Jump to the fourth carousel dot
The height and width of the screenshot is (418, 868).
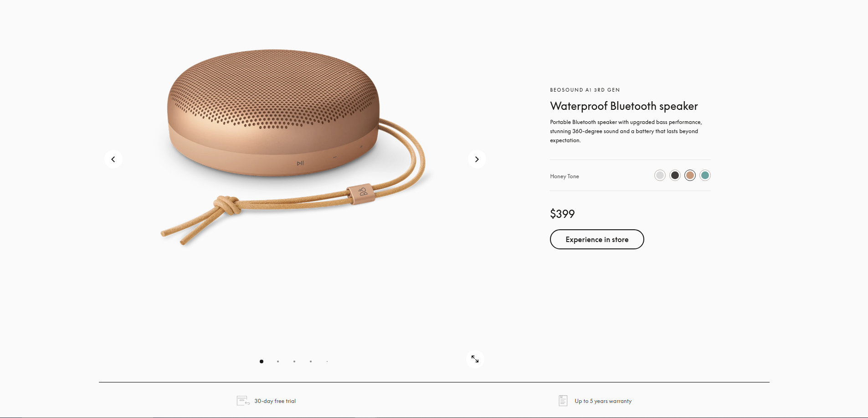tap(311, 361)
